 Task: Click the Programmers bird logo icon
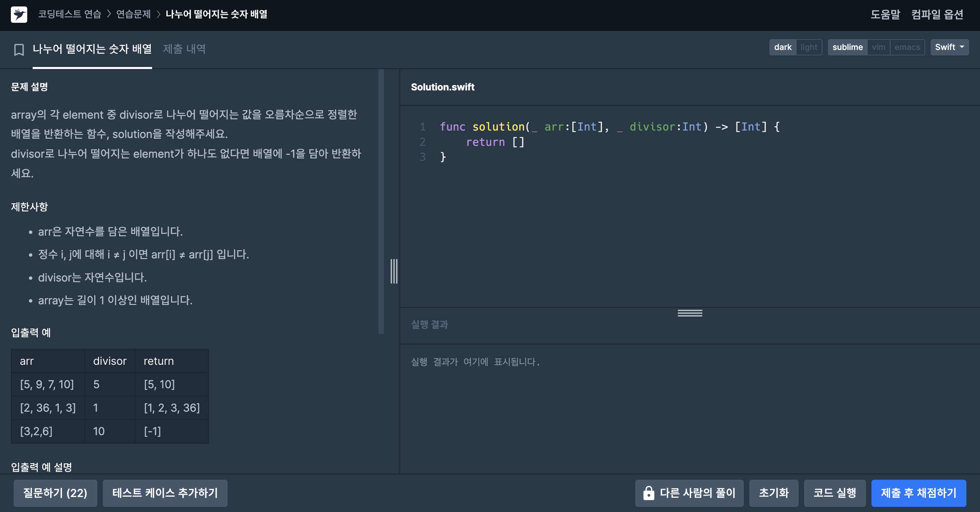pyautogui.click(x=19, y=14)
